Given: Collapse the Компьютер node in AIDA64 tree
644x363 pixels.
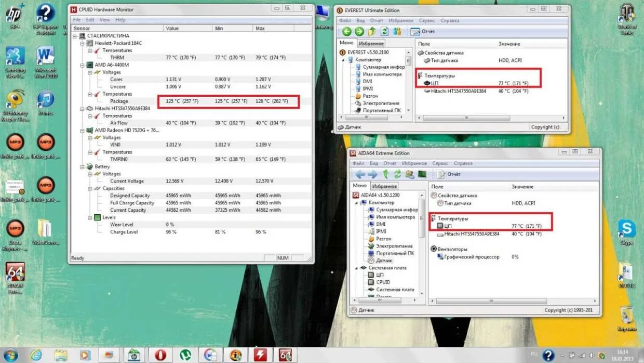Looking at the screenshot, I should click(357, 202).
